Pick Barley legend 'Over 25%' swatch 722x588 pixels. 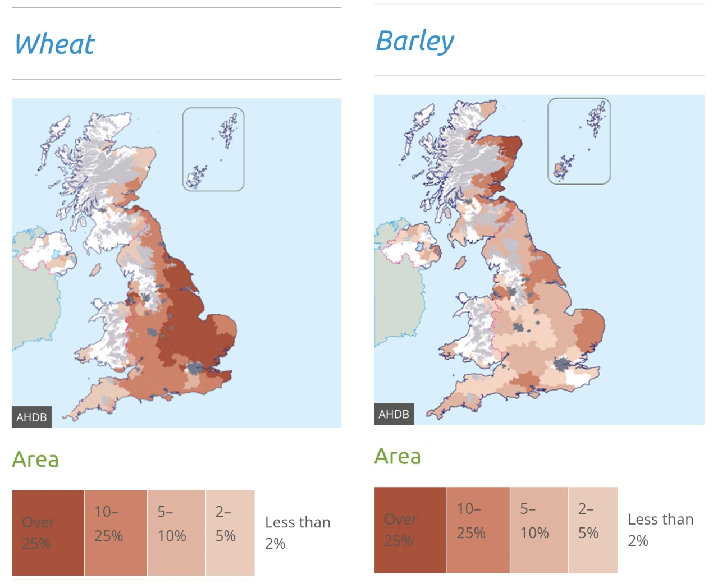410,530
